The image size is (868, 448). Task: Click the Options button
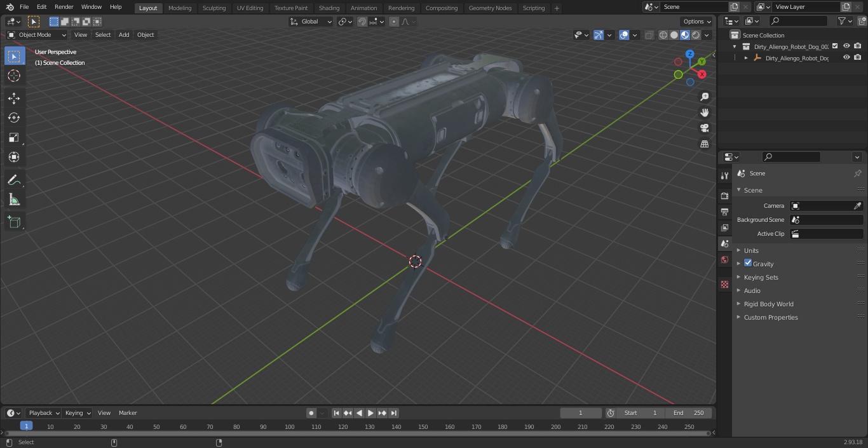coord(697,22)
